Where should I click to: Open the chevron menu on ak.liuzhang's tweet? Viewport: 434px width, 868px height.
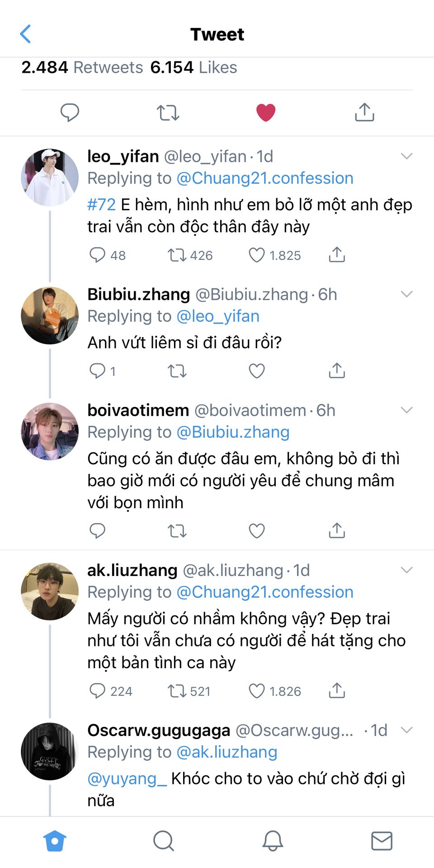[407, 570]
